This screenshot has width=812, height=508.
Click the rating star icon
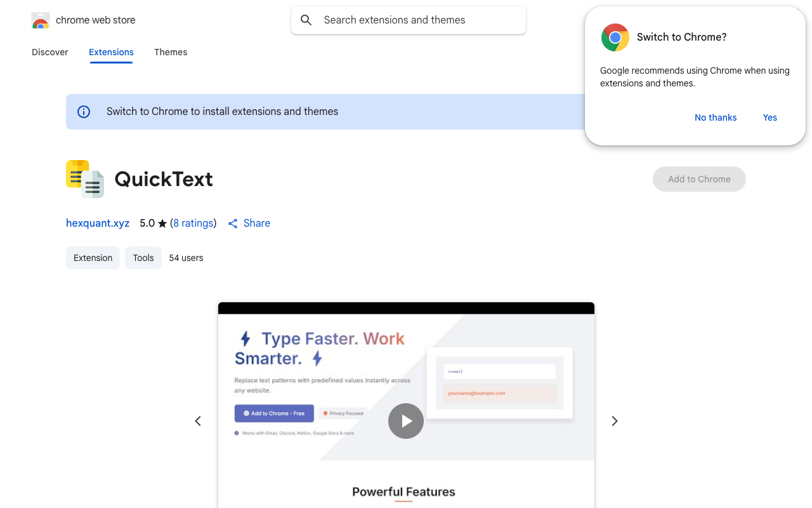tap(162, 224)
